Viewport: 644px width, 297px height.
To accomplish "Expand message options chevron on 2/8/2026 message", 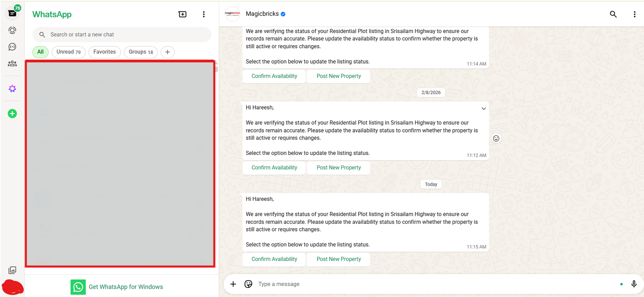I will click(483, 109).
